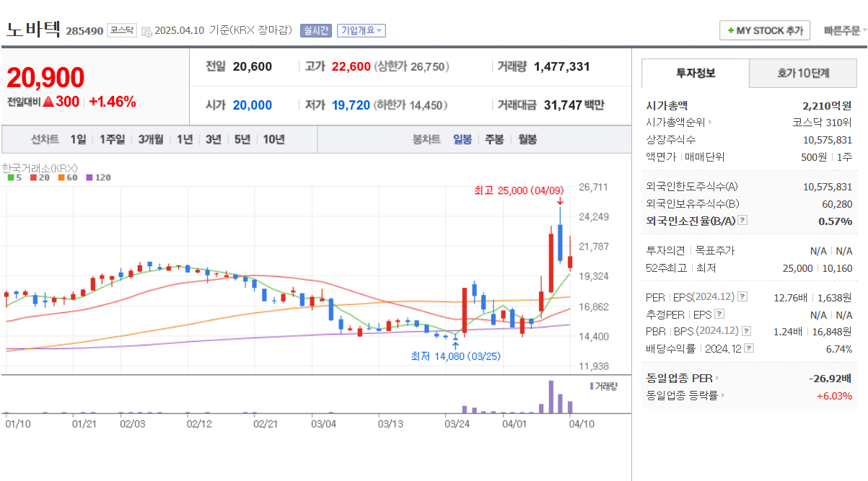The image size is (868, 481).
Task: Click the help icon next to PER EPS(2024.12)
Action: [742, 296]
